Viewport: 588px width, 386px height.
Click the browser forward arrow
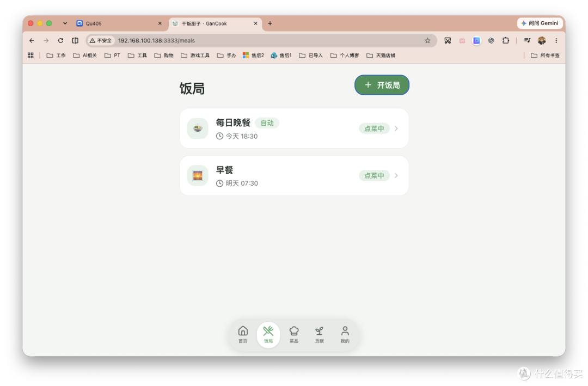click(46, 40)
